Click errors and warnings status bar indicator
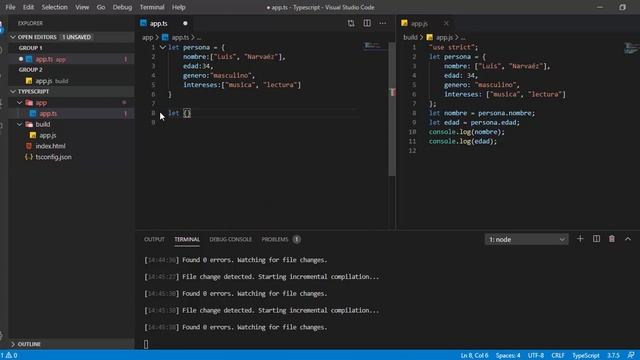Image resolution: width=640 pixels, height=360 pixels. (9, 356)
